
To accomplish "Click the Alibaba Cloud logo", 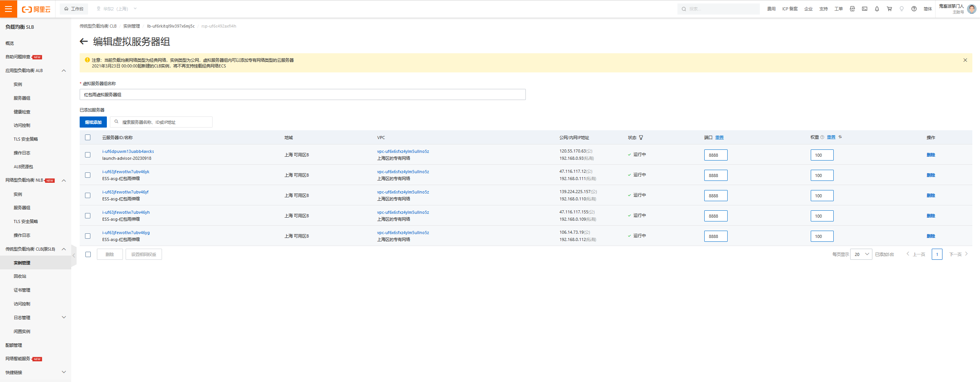I will 36,9.
